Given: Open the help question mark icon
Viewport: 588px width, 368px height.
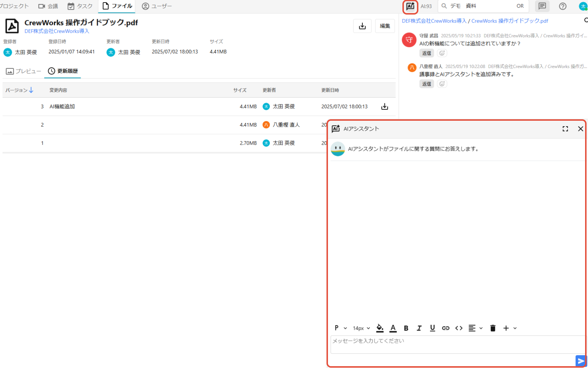Looking at the screenshot, I should point(563,6).
